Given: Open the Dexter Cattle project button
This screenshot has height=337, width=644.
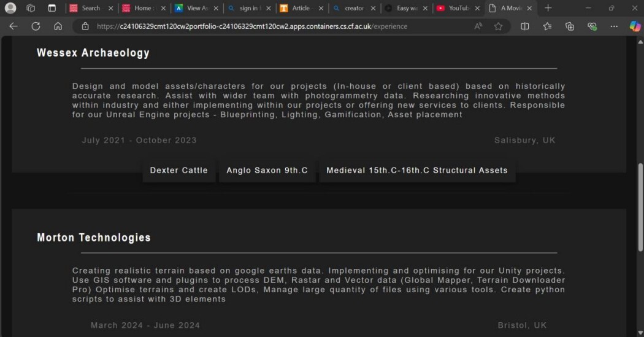Looking at the screenshot, I should coord(178,170).
